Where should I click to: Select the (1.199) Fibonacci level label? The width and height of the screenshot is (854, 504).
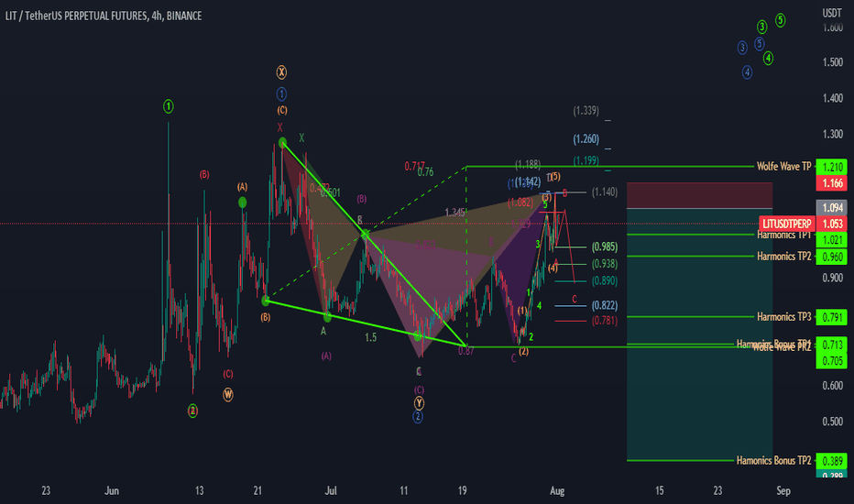[x=586, y=160]
